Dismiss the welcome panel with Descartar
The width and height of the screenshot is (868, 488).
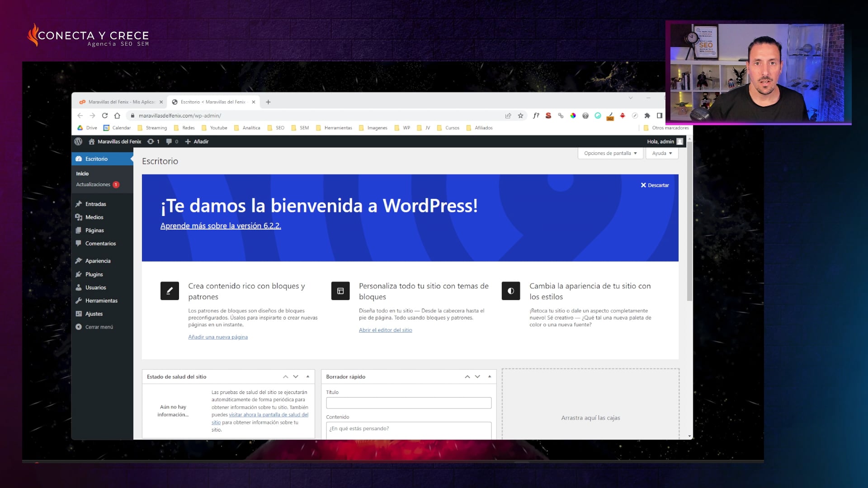655,185
